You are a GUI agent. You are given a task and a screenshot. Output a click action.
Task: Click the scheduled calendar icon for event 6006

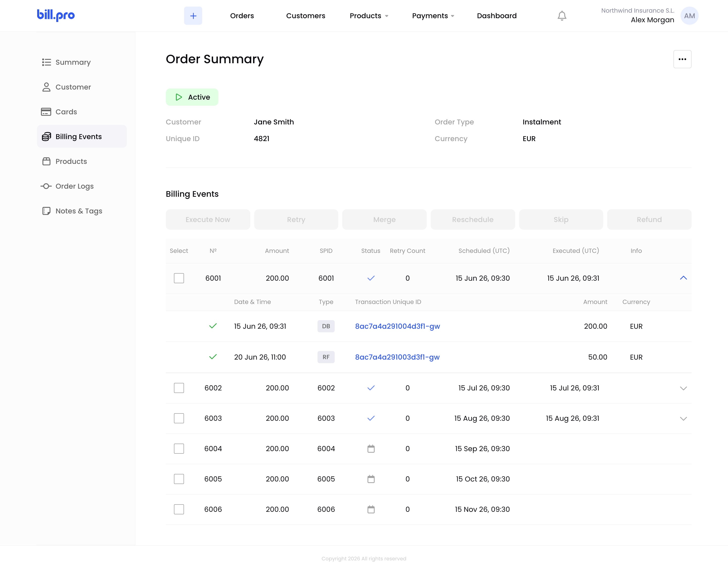371,509
